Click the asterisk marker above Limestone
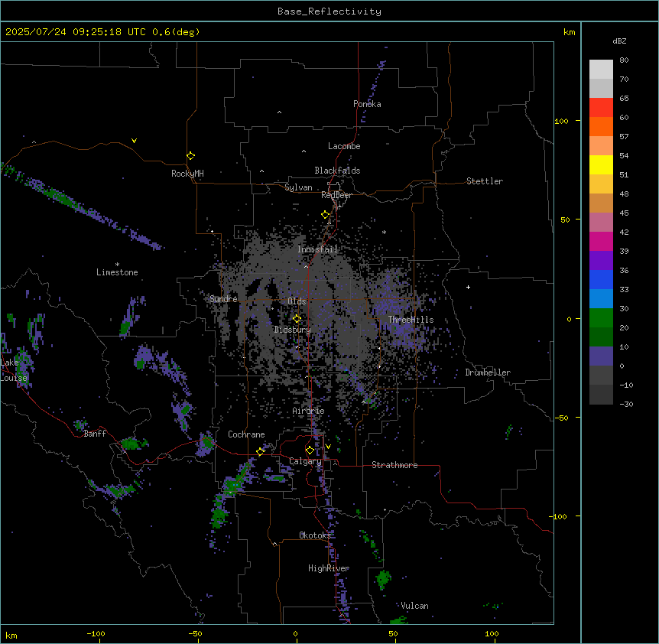The height and width of the screenshot is (644, 659). pyautogui.click(x=117, y=265)
